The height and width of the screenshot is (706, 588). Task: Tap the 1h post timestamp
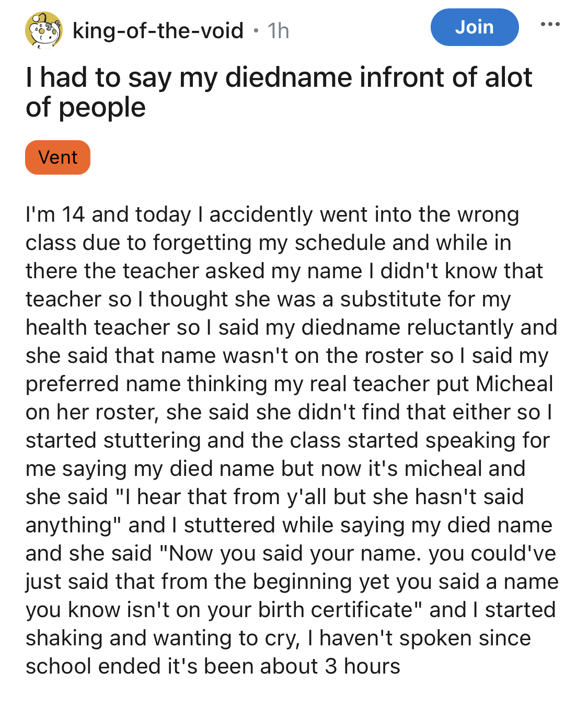click(x=278, y=31)
